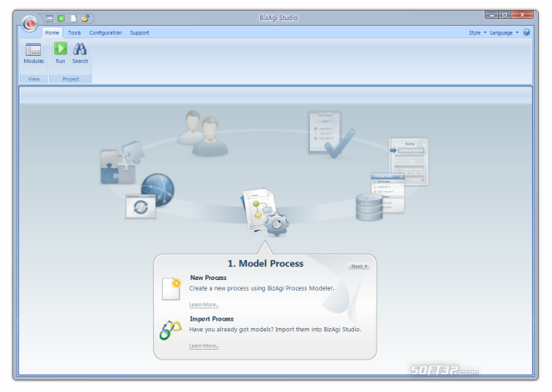Open the BizAgi application orb menu

click(30, 23)
